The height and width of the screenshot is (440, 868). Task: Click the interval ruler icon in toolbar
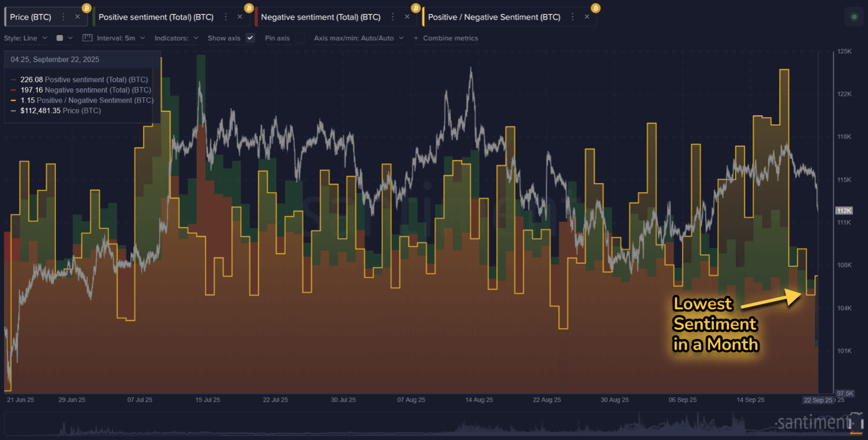pyautogui.click(x=87, y=38)
